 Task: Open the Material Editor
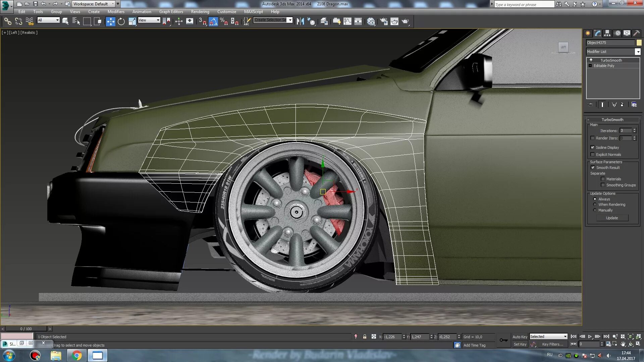click(371, 21)
